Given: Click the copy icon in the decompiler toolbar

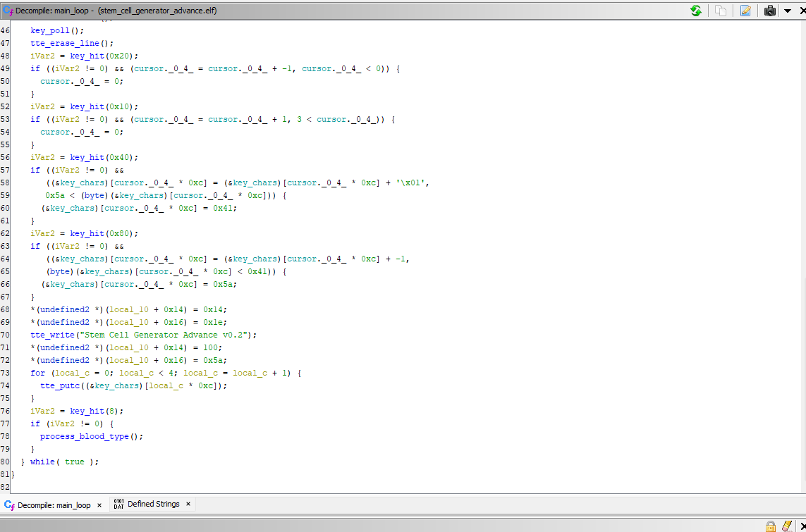Looking at the screenshot, I should pyautogui.click(x=721, y=11).
